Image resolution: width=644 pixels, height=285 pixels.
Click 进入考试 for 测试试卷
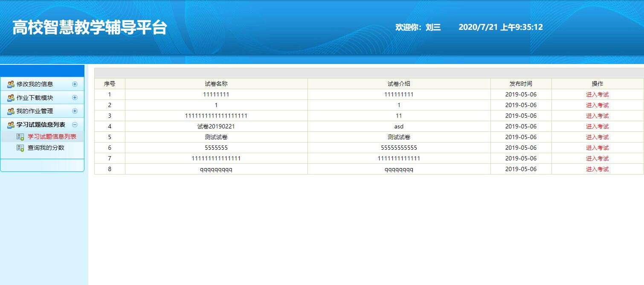pos(598,137)
